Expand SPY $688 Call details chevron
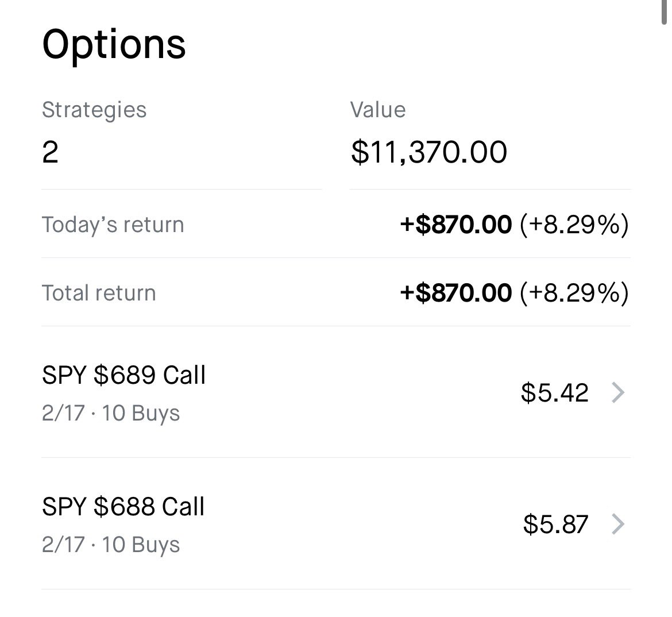This screenshot has height=617, width=672. (x=617, y=524)
